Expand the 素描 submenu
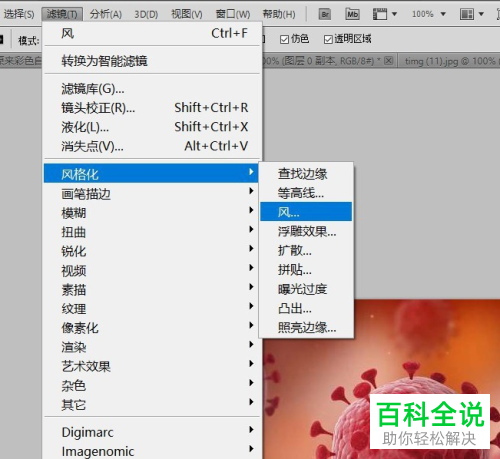 [152, 290]
